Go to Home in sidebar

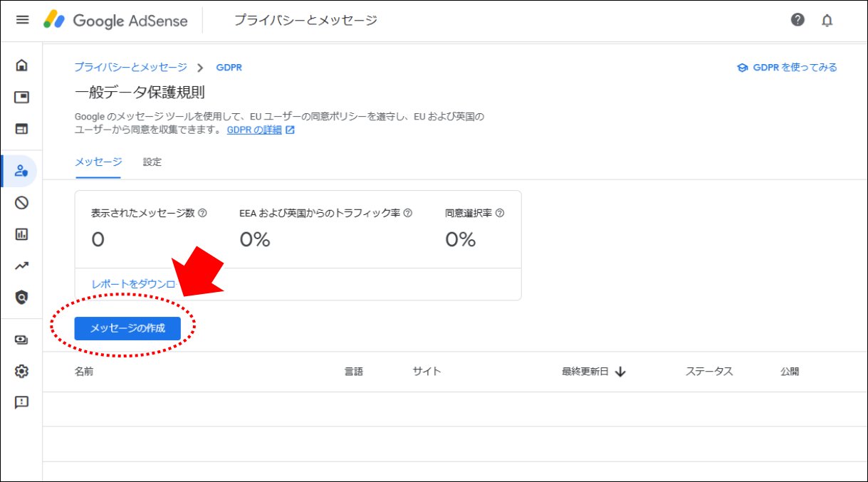click(22, 66)
